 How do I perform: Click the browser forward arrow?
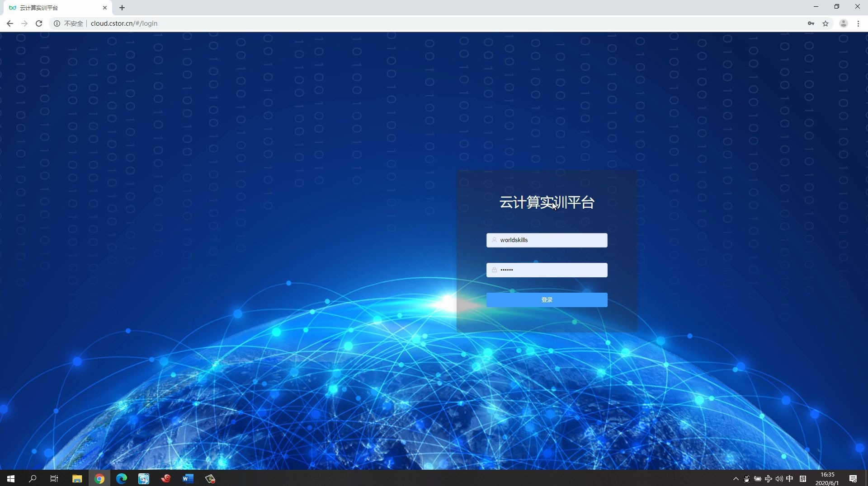(24, 23)
